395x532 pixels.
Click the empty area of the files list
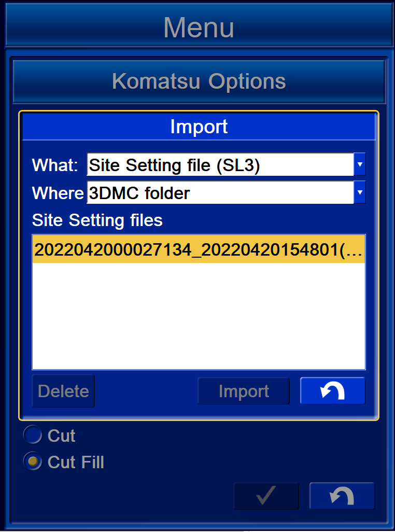[x=199, y=316]
